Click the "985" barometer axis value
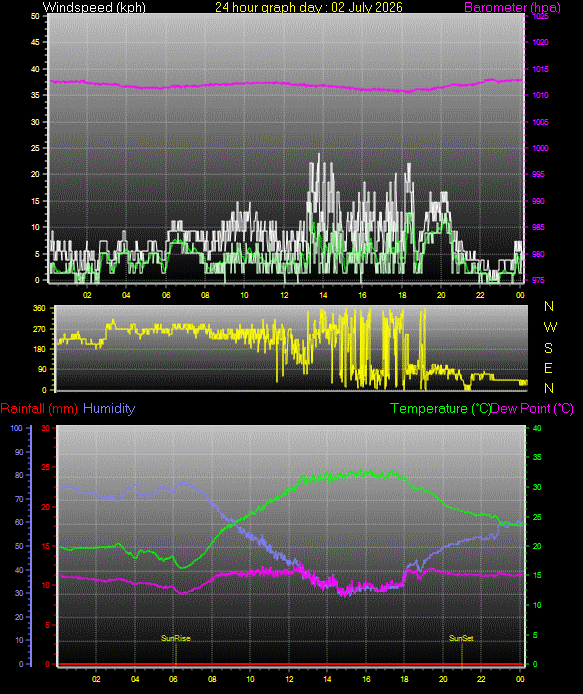Viewport: 583px width, 694px height. click(538, 227)
